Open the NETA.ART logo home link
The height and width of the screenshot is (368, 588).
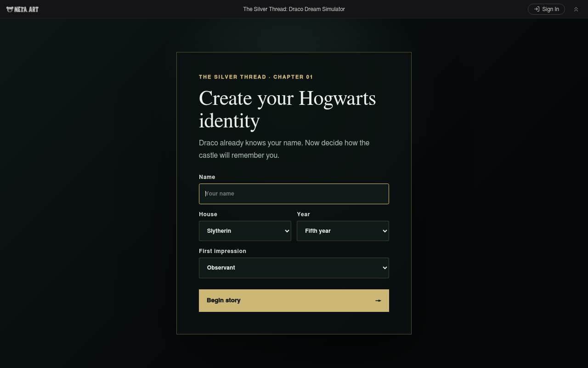(23, 9)
